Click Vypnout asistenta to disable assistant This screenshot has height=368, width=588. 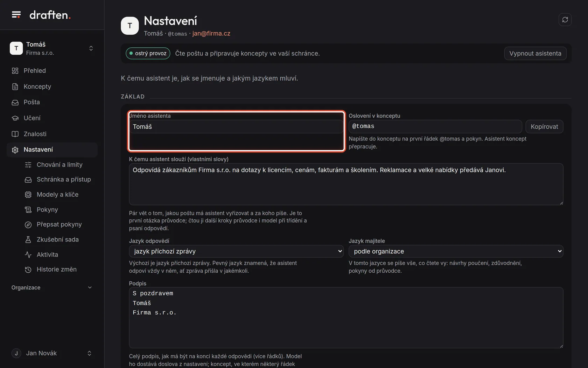pos(535,53)
